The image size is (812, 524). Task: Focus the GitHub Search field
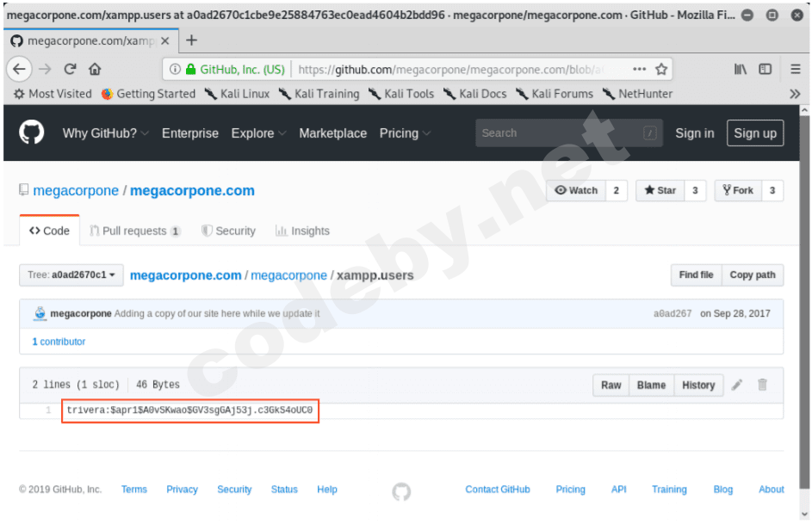coord(569,133)
